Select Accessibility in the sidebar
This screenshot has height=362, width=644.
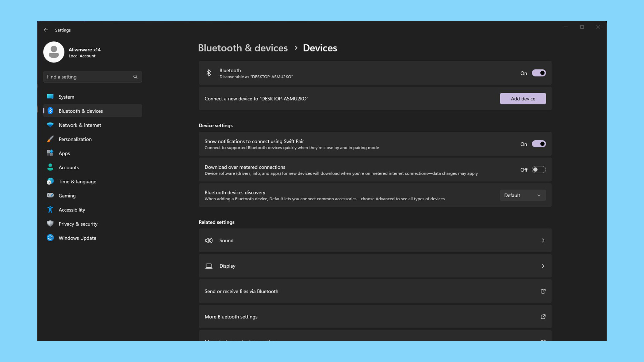pyautogui.click(x=93, y=209)
